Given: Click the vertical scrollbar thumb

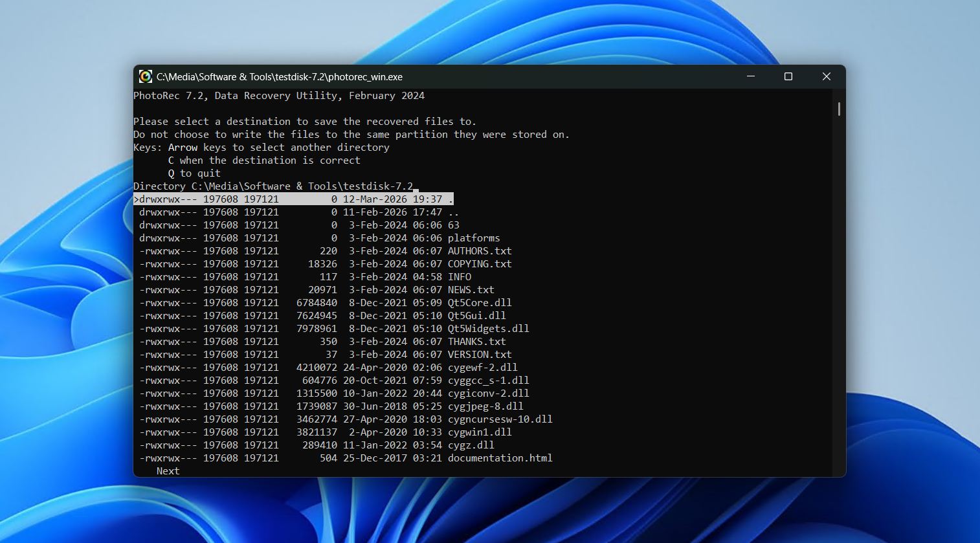Looking at the screenshot, I should [839, 109].
